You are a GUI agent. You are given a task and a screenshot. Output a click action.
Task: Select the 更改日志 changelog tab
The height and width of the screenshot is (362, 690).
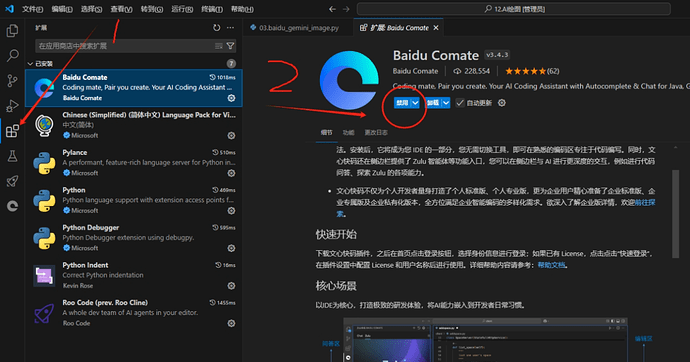[x=376, y=132]
